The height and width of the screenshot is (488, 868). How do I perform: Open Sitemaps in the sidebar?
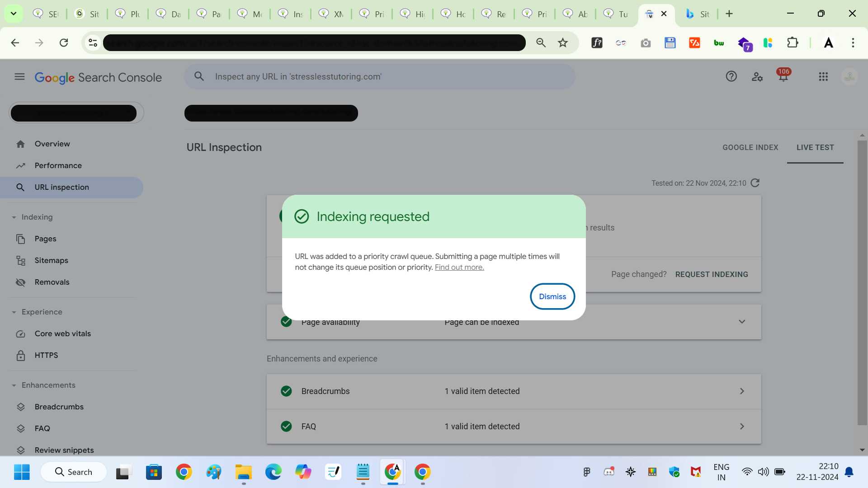(52, 260)
